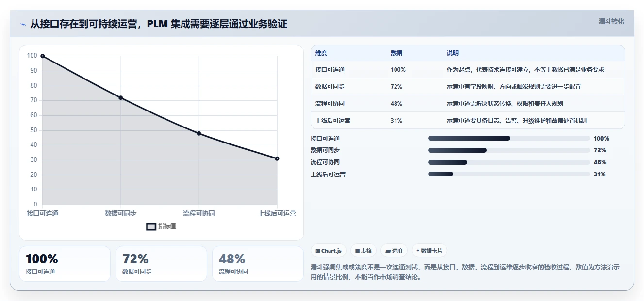Image resolution: width=644 pixels, height=301 pixels.
Task: Select the 流程可协同 table row cell
Action: pos(330,104)
